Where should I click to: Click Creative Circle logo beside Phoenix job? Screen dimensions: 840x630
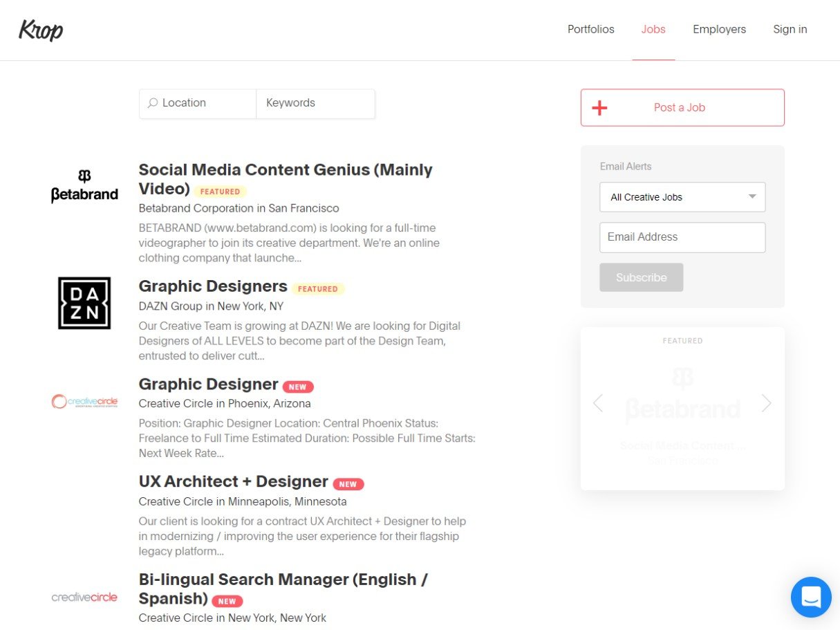click(x=84, y=401)
